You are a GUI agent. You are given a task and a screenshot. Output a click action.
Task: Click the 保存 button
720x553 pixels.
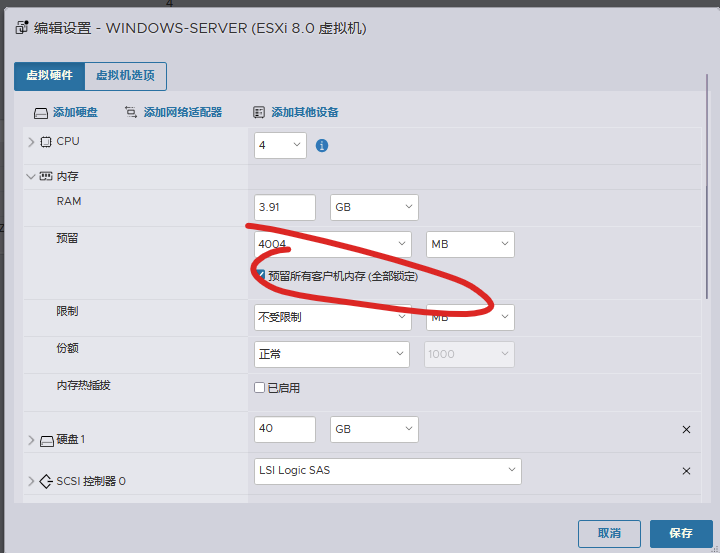[681, 533]
